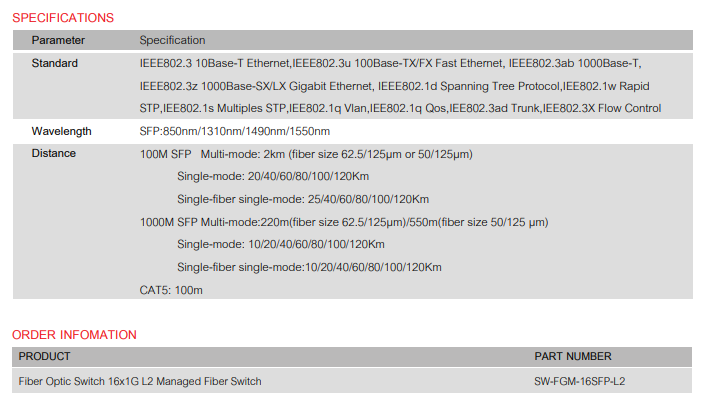This screenshot has height=412, width=707.
Task: Click the Single-fiber single-mode 10/20/40/60/80/100/120Km line
Action: point(309,267)
